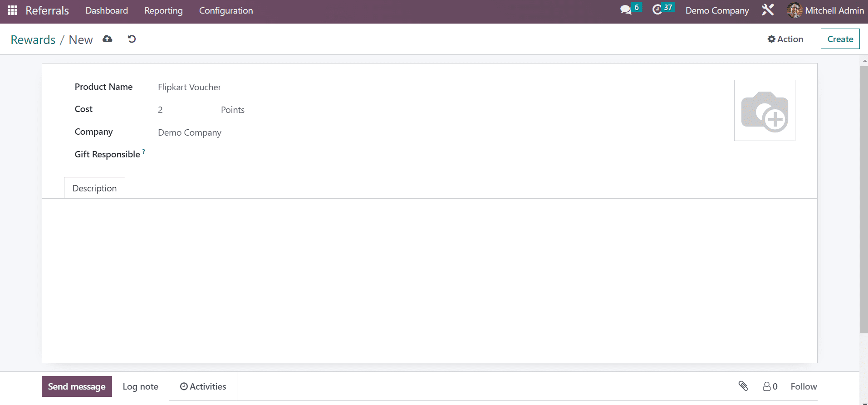Click Mitchell Admin avatar picture
The image size is (868, 405).
click(x=794, y=10)
